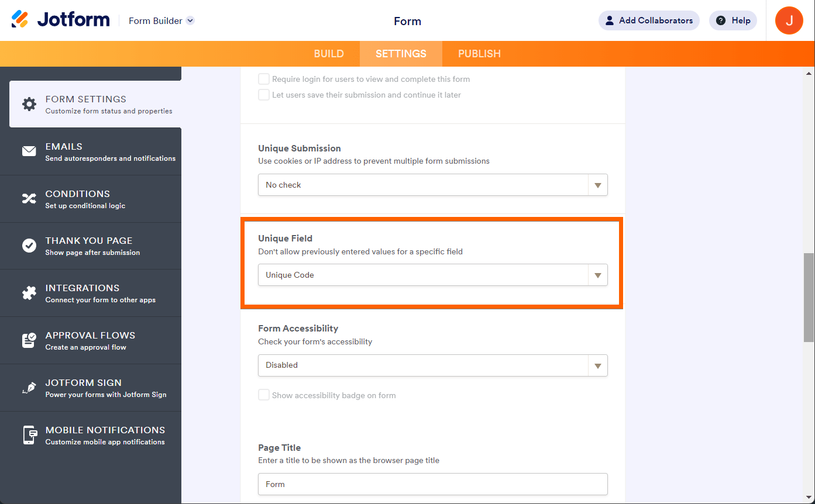Viewport: 815px width, 504px height.
Task: Expand the Unique Field dropdown
Action: point(432,275)
